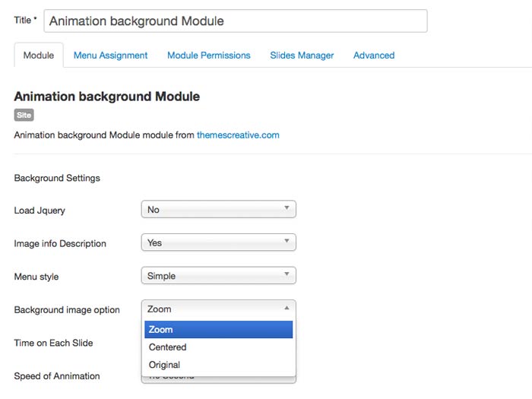The image size is (532, 399).
Task: Select the highlighted Zoom option
Action: pyautogui.click(x=218, y=330)
